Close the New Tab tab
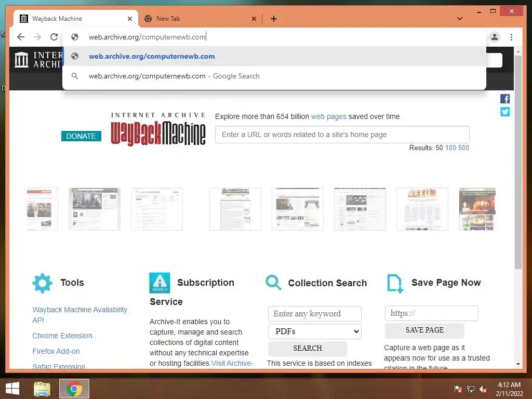The width and height of the screenshot is (532, 399). coord(254,19)
